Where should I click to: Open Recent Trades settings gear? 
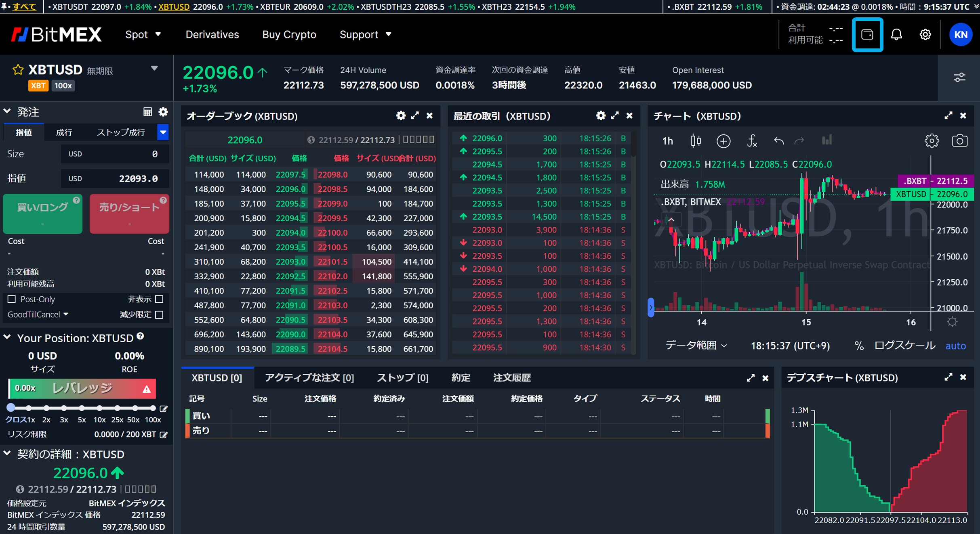click(x=601, y=116)
